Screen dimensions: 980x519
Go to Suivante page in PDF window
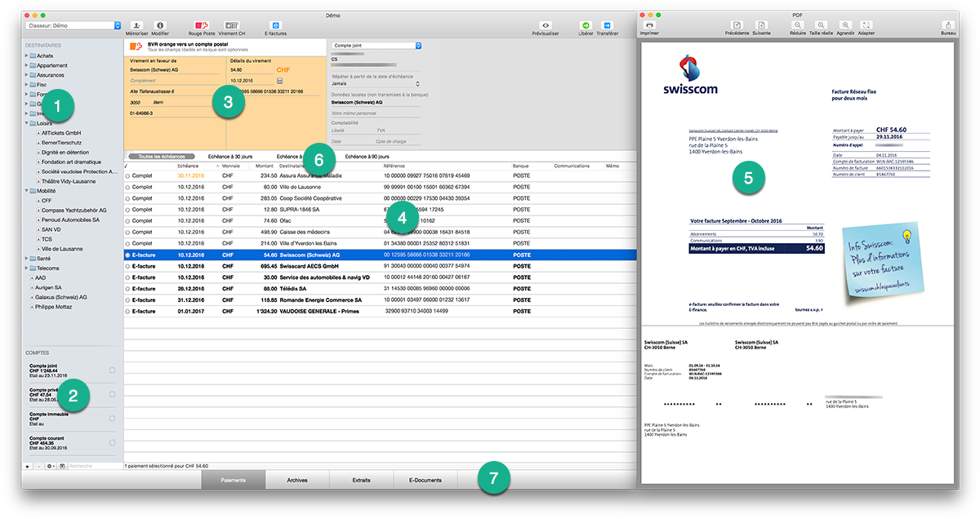point(761,25)
